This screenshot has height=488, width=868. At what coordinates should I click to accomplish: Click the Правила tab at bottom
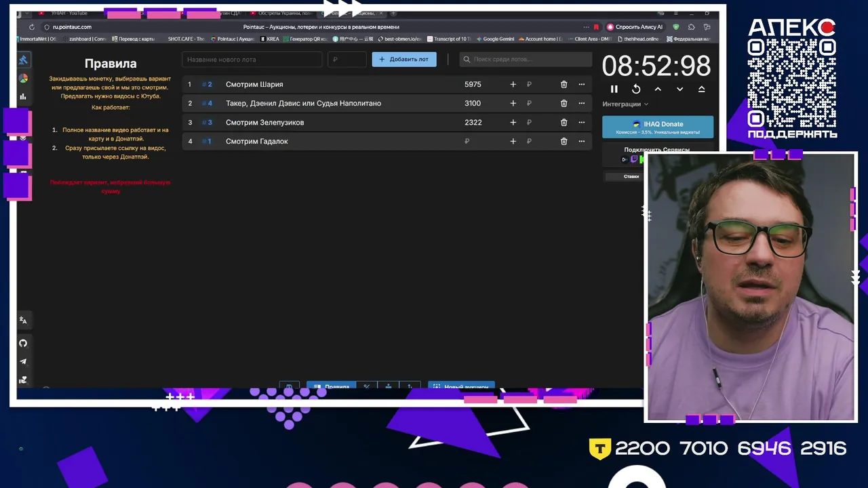[332, 386]
